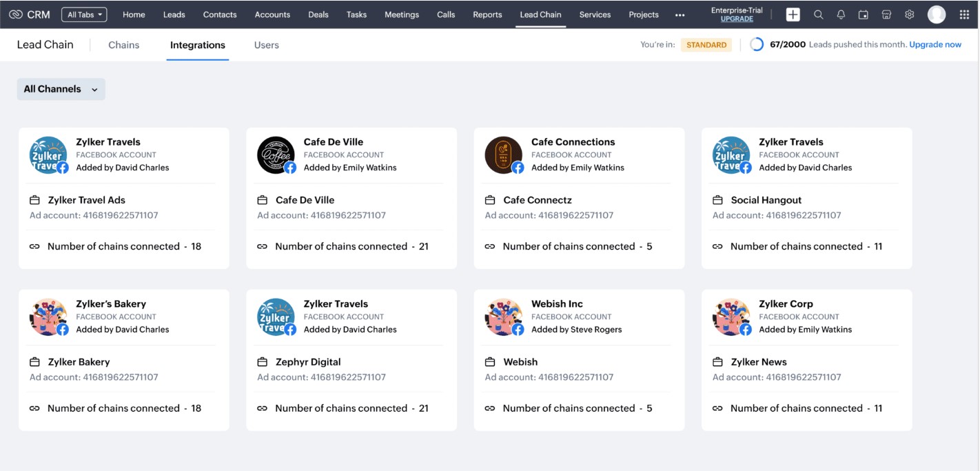Click the Zylker's Bakery account avatar

point(48,317)
